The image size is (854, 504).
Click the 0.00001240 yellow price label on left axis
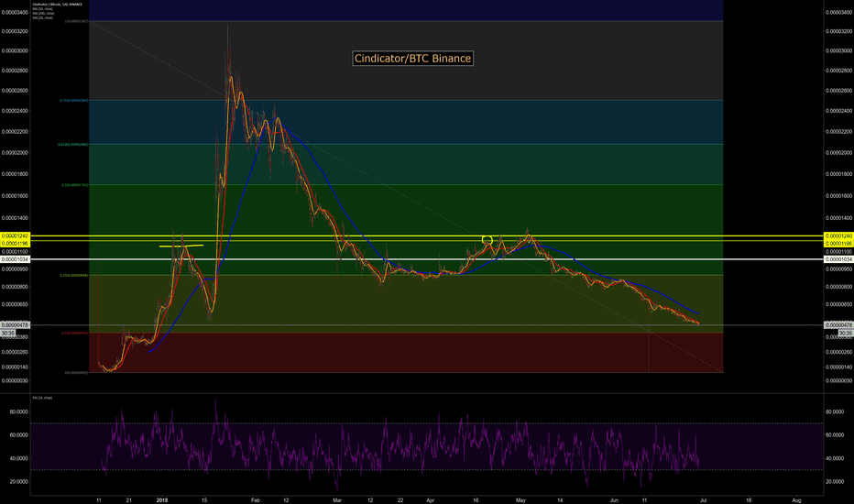coord(15,236)
